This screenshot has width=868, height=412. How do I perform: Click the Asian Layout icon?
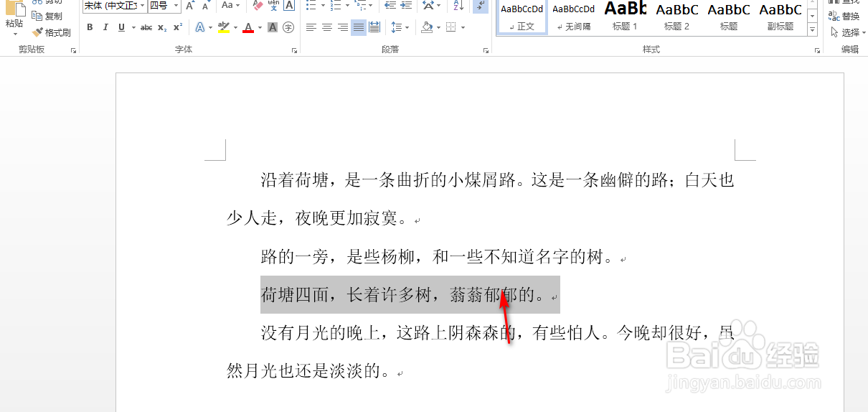428,6
